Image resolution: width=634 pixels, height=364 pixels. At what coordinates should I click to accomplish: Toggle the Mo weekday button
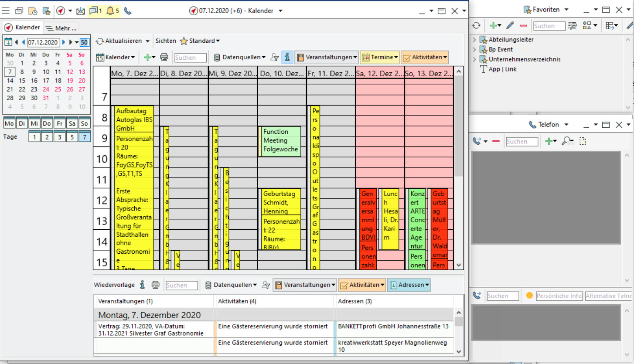coord(9,124)
